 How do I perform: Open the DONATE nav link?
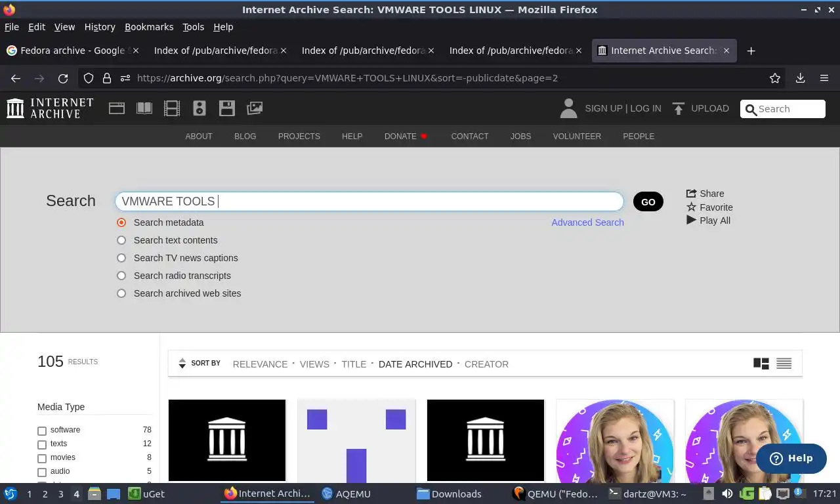(x=406, y=136)
